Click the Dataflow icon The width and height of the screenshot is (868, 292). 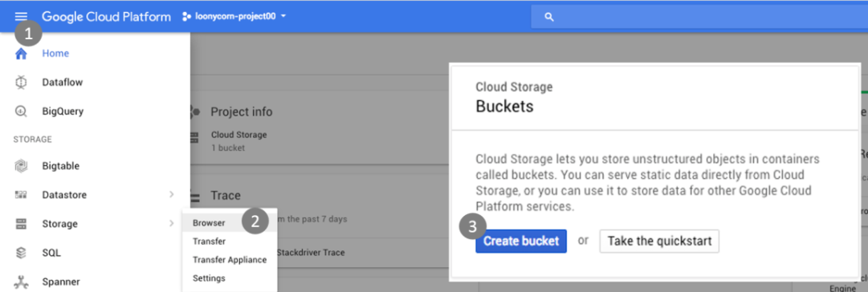21,83
